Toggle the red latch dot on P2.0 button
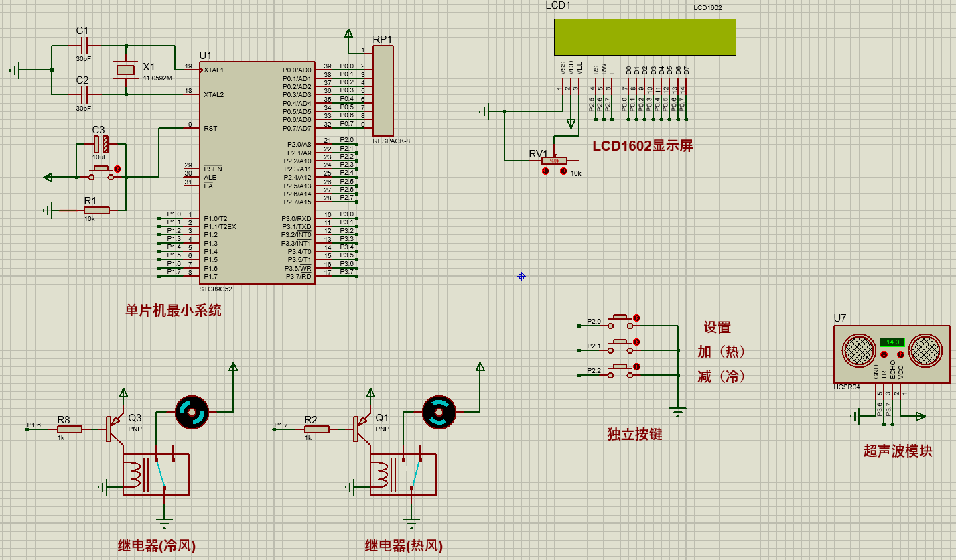Screen dimensions: 956x560 pyautogui.click(x=637, y=318)
